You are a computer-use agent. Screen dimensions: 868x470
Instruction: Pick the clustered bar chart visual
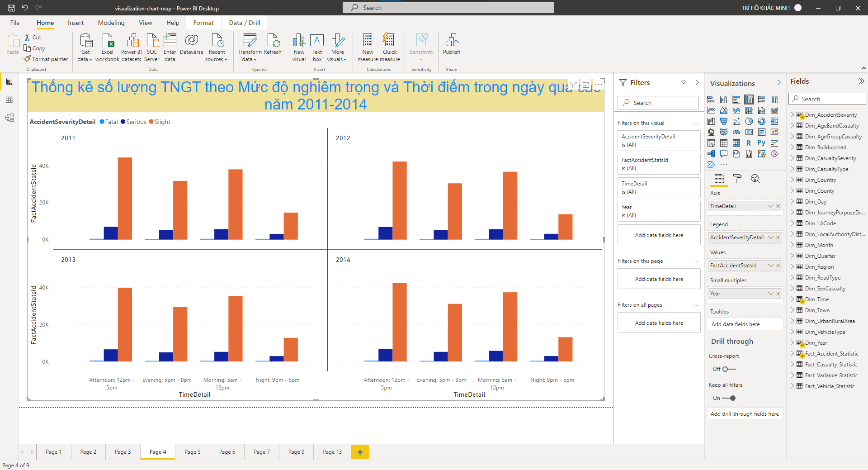click(736, 100)
